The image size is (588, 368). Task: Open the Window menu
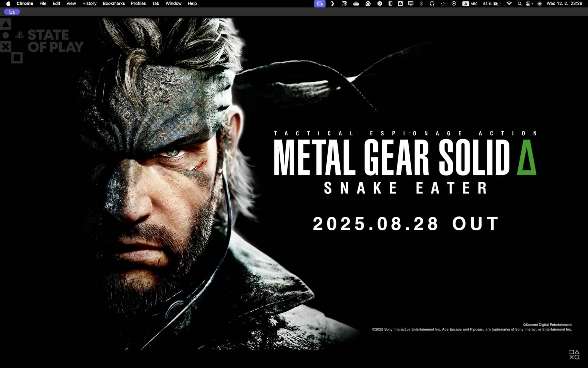pyautogui.click(x=174, y=3)
